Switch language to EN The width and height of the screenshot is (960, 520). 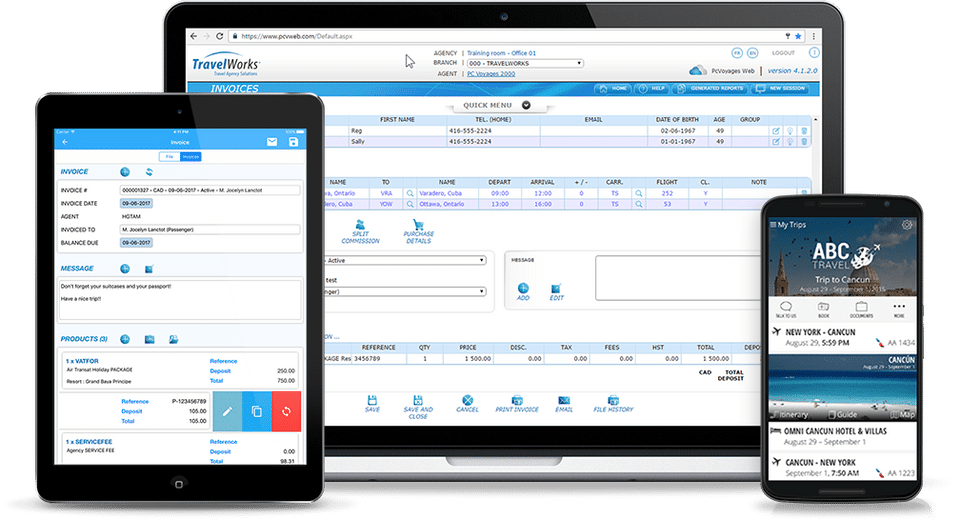(752, 53)
